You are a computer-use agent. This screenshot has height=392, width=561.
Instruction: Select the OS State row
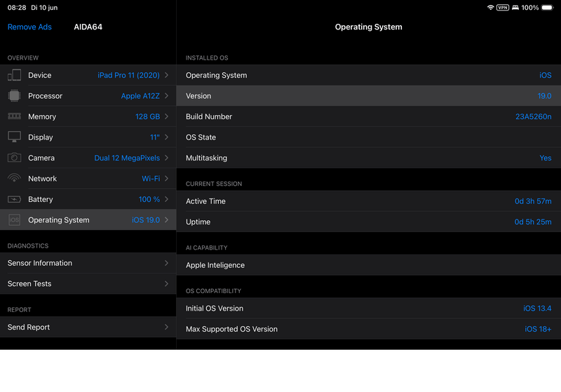click(369, 137)
